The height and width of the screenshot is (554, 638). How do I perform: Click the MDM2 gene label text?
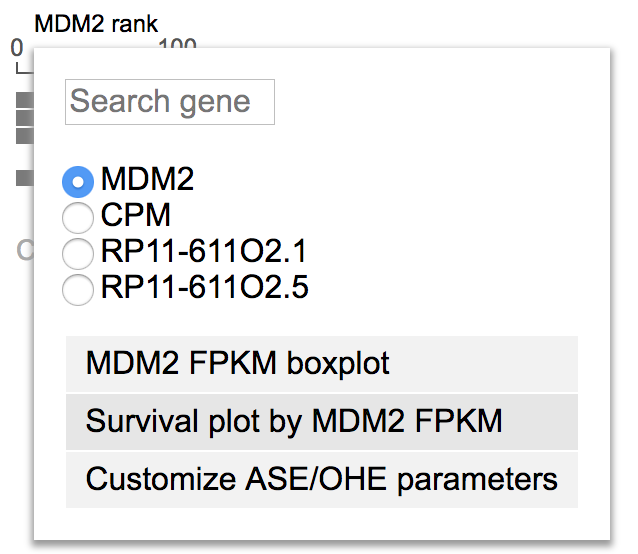tap(147, 179)
